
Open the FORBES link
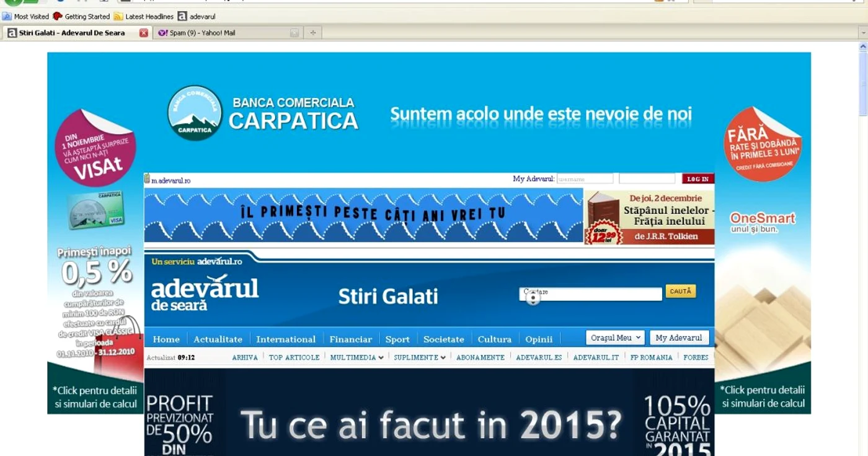[696, 357]
